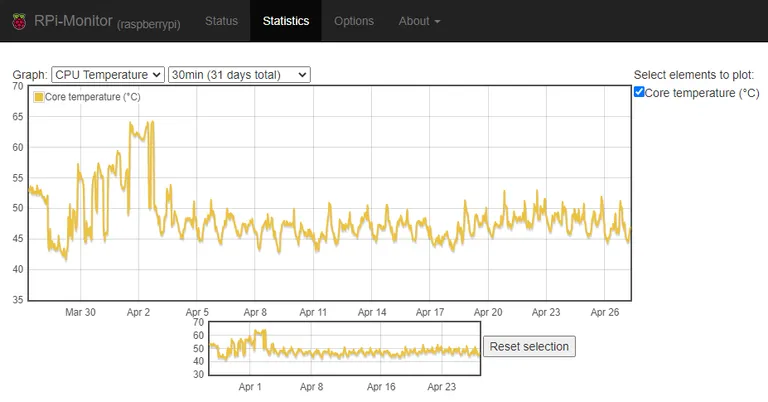This screenshot has width=768, height=402.
Task: Click the 'Graph:' label
Action: pos(30,75)
